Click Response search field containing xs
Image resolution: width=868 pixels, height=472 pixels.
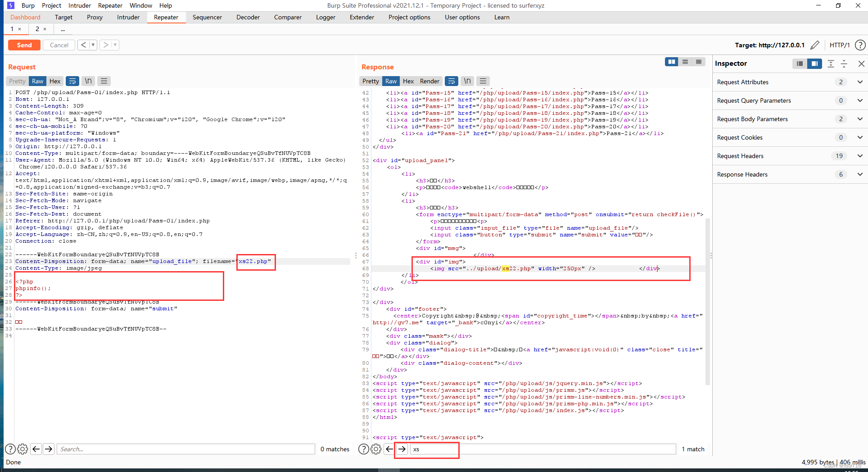(543, 449)
